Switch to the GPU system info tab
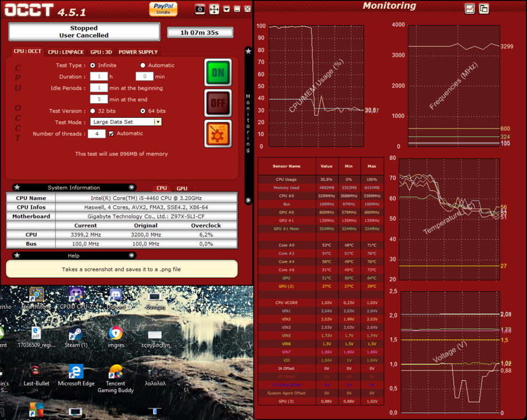 [182, 188]
